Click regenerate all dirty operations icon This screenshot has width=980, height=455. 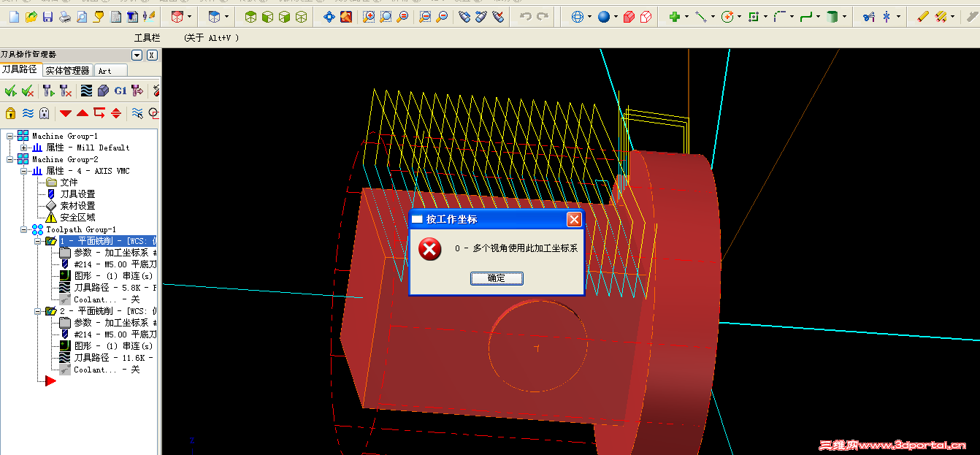[x=66, y=91]
